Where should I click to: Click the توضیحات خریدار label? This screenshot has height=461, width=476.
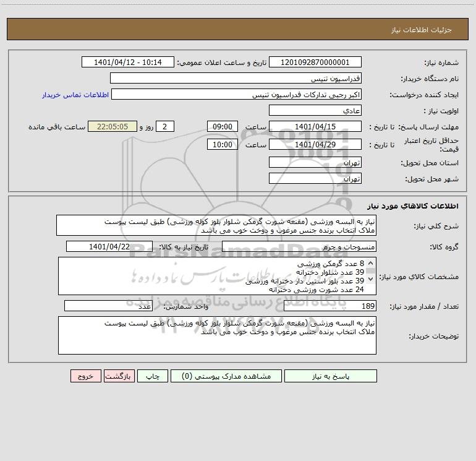click(433, 336)
